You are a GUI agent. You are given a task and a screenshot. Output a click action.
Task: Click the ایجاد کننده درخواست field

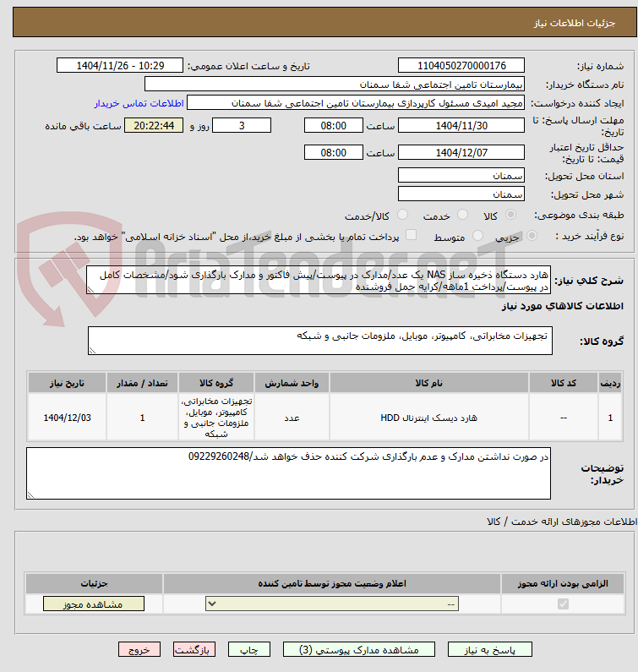click(x=356, y=103)
